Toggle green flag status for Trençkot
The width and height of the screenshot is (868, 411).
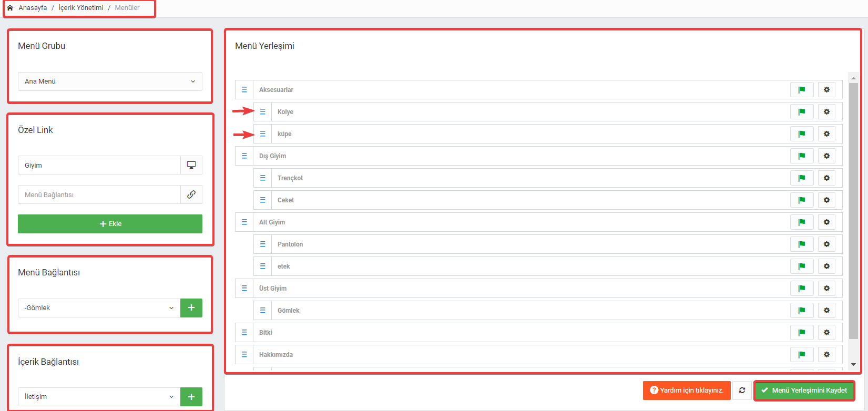[802, 178]
